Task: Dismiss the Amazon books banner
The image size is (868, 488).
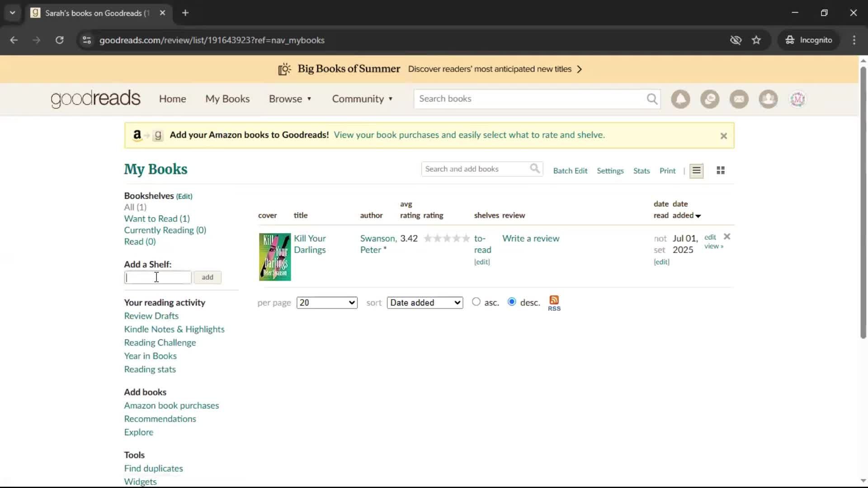Action: point(723,136)
